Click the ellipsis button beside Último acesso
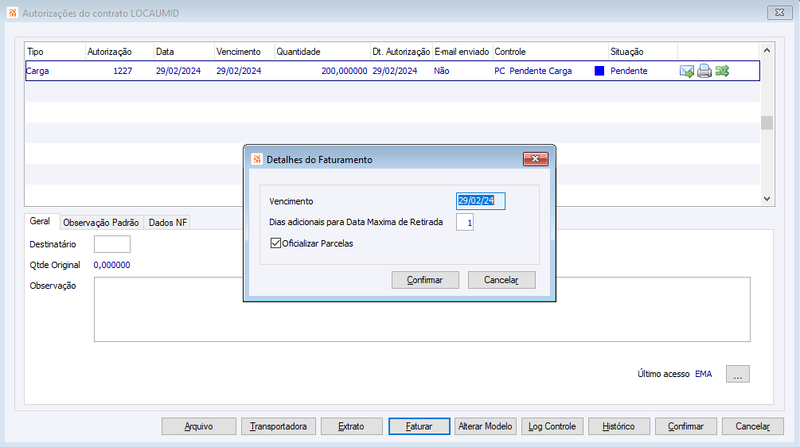Screen dimensions: 800x447 (x=738, y=374)
